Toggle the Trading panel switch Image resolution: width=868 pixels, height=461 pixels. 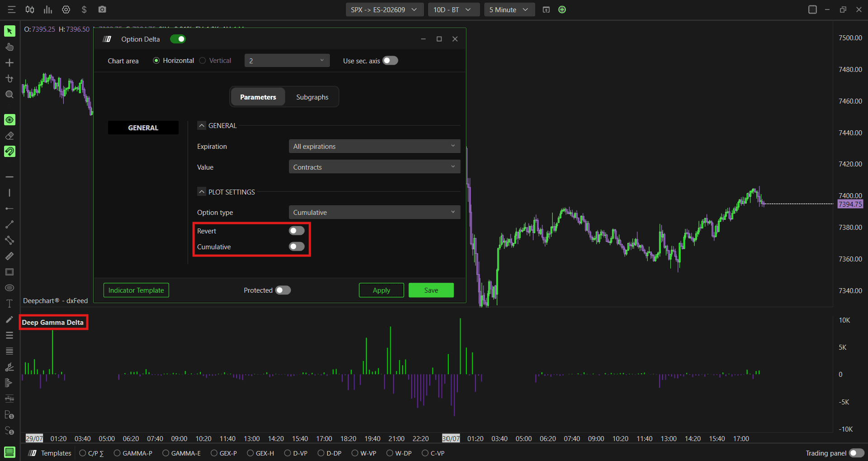(x=857, y=453)
